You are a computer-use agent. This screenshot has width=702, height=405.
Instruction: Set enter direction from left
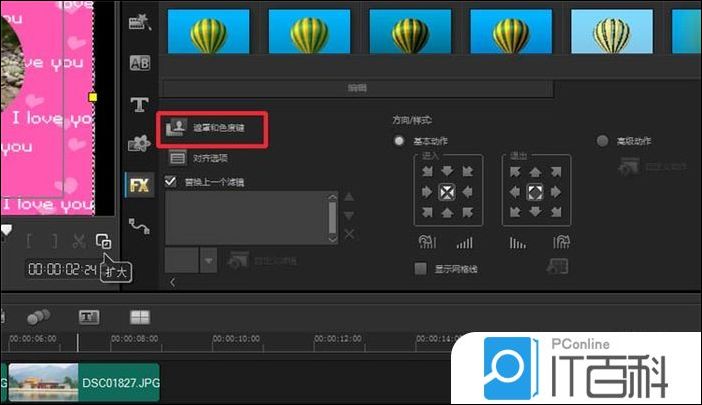pos(427,192)
